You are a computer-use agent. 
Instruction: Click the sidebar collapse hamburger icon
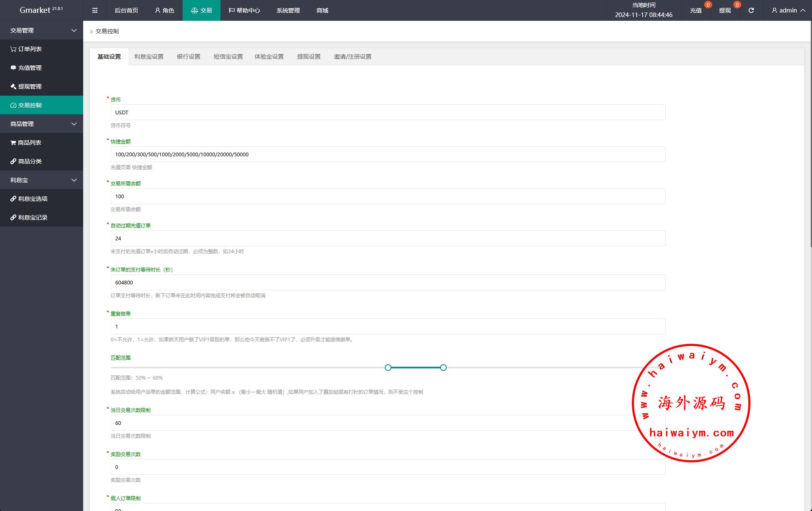(95, 10)
